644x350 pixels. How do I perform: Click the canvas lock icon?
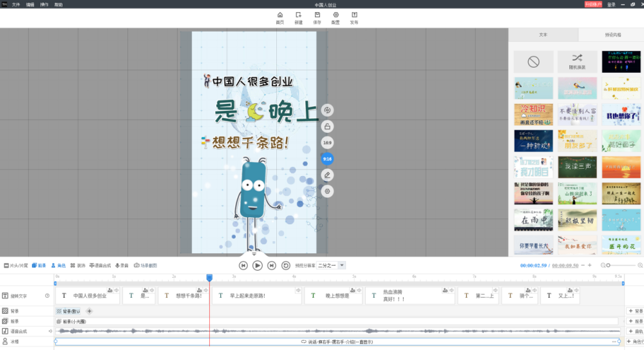(x=327, y=126)
